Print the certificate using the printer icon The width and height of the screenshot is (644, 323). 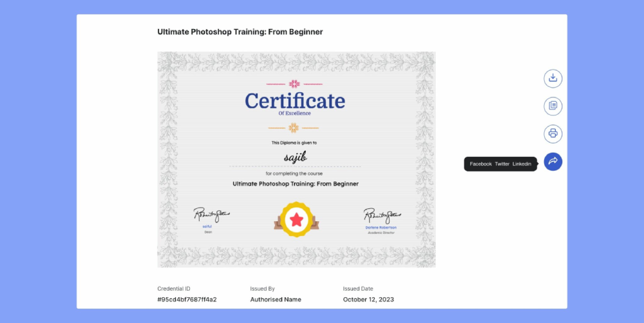tap(553, 133)
